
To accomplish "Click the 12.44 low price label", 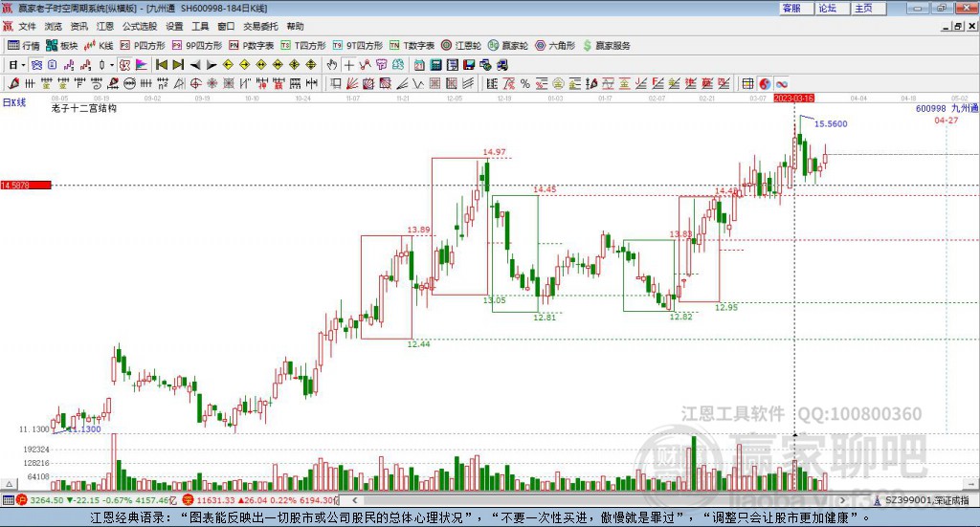I will pyautogui.click(x=418, y=343).
